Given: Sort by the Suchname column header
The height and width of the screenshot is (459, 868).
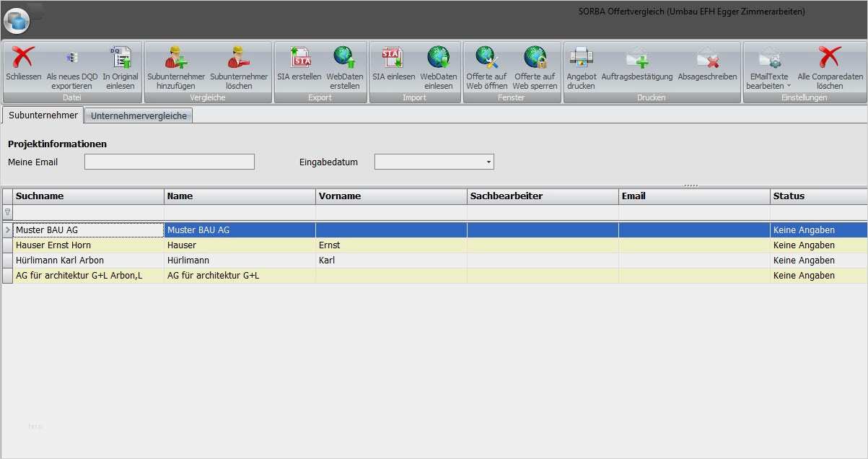Looking at the screenshot, I should pyautogui.click(x=89, y=196).
